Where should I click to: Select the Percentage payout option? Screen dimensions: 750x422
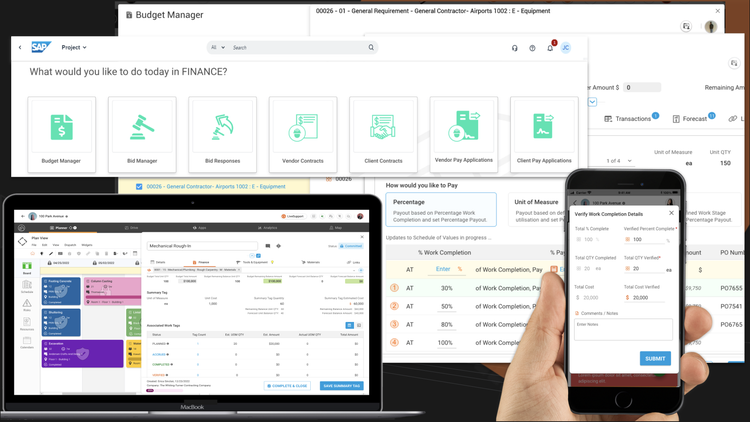tap(441, 210)
